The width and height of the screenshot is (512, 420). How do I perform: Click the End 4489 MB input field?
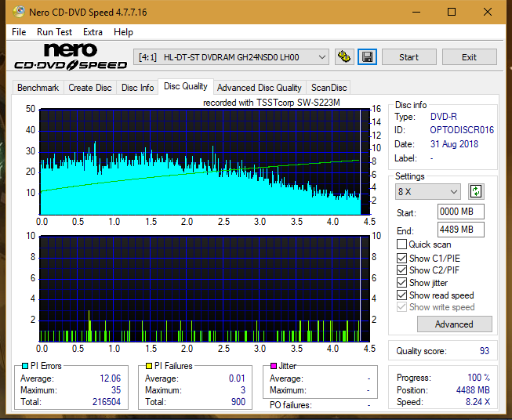coord(460,230)
